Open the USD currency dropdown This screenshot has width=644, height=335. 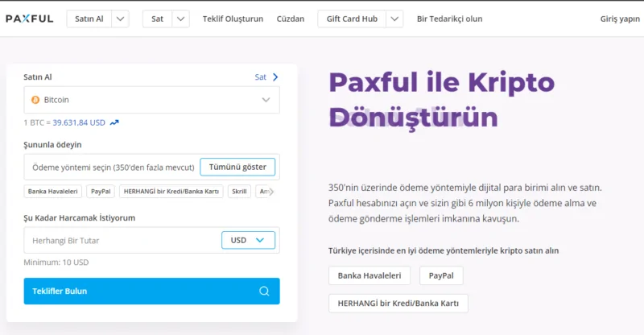pyautogui.click(x=248, y=240)
